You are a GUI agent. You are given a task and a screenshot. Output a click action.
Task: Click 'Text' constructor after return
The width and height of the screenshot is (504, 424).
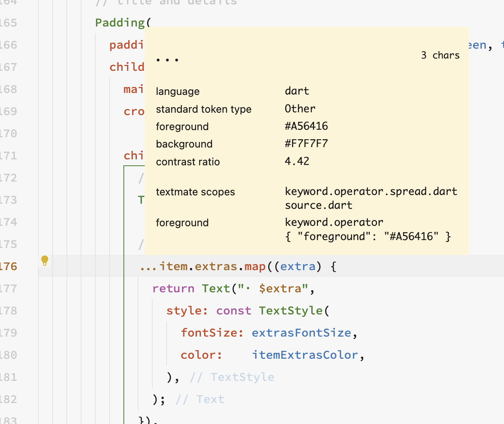pyautogui.click(x=216, y=289)
